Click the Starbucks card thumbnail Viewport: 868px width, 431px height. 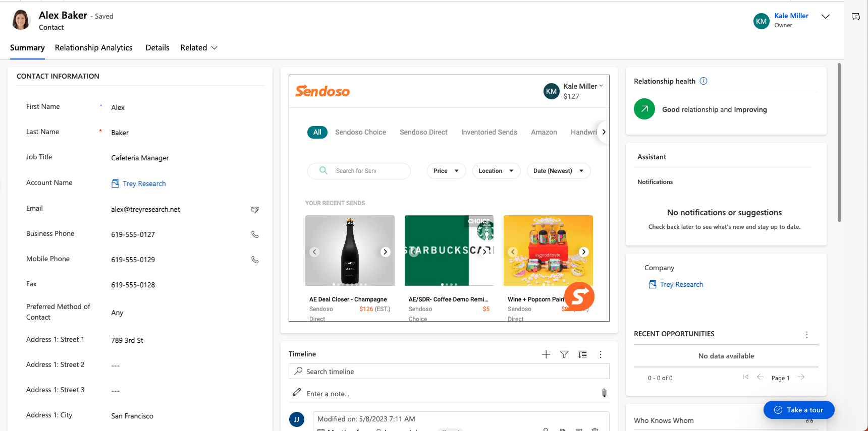(449, 251)
